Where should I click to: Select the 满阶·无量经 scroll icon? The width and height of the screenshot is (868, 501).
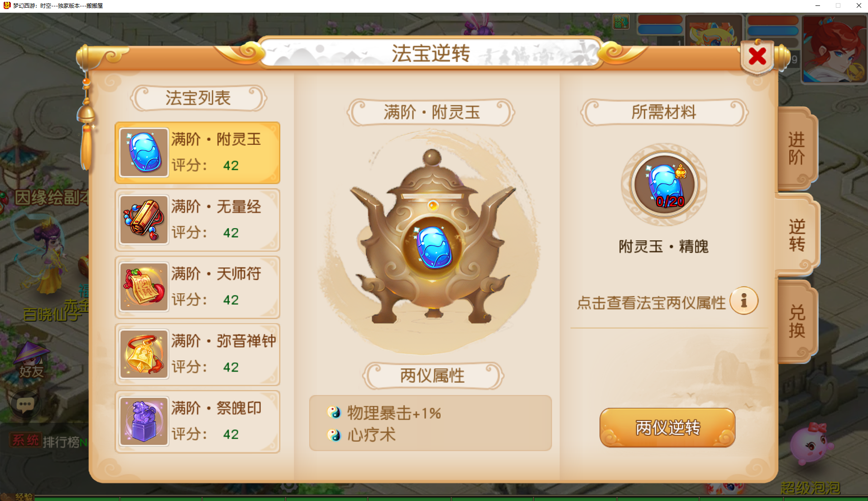coord(144,220)
